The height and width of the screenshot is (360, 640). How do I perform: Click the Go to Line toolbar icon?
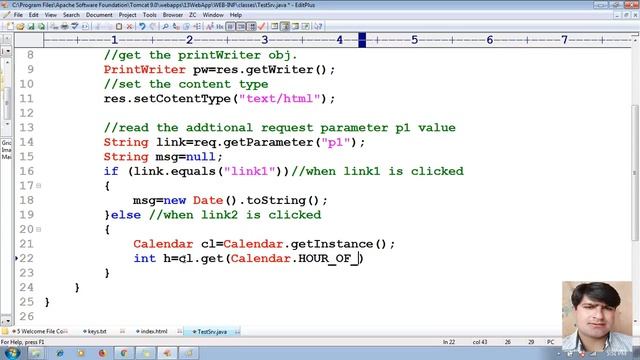pyautogui.click(x=197, y=27)
